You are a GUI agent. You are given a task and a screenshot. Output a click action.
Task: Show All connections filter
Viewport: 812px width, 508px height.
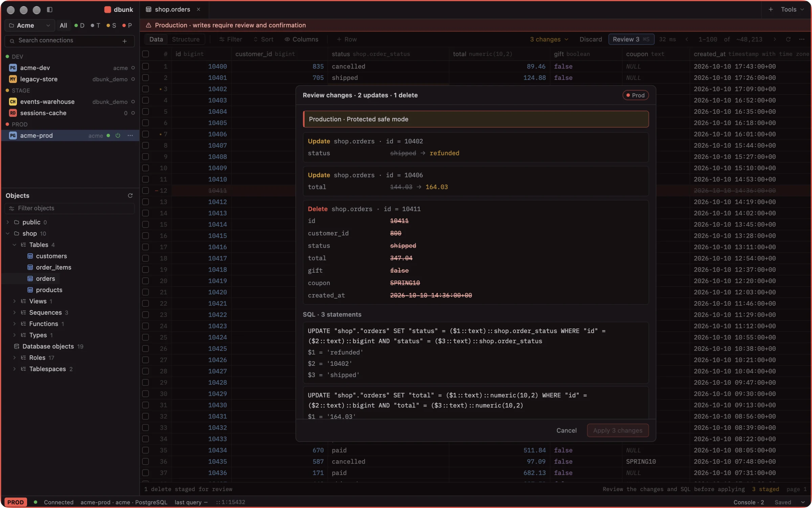click(63, 25)
